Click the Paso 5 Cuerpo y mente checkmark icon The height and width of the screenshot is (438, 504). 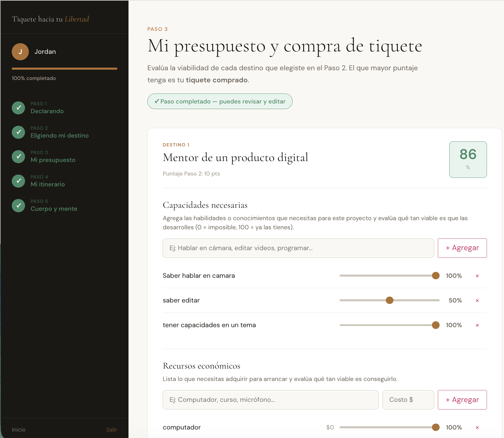click(x=19, y=205)
